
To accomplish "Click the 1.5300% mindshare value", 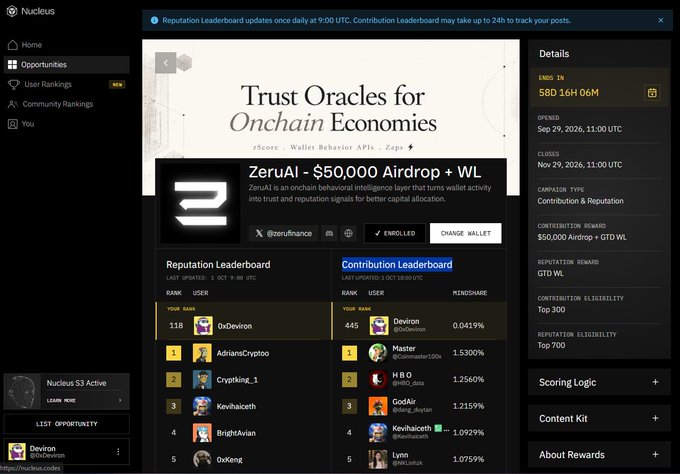I will pyautogui.click(x=468, y=353).
